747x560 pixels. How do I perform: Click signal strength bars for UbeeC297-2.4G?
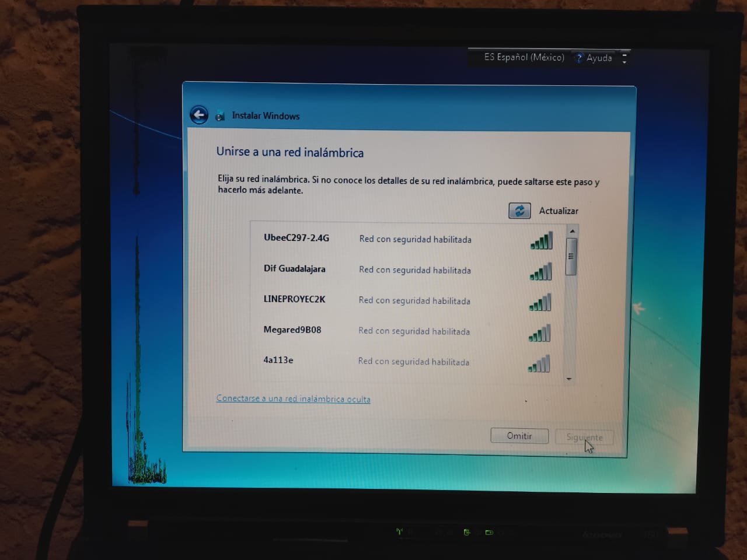[x=541, y=240]
